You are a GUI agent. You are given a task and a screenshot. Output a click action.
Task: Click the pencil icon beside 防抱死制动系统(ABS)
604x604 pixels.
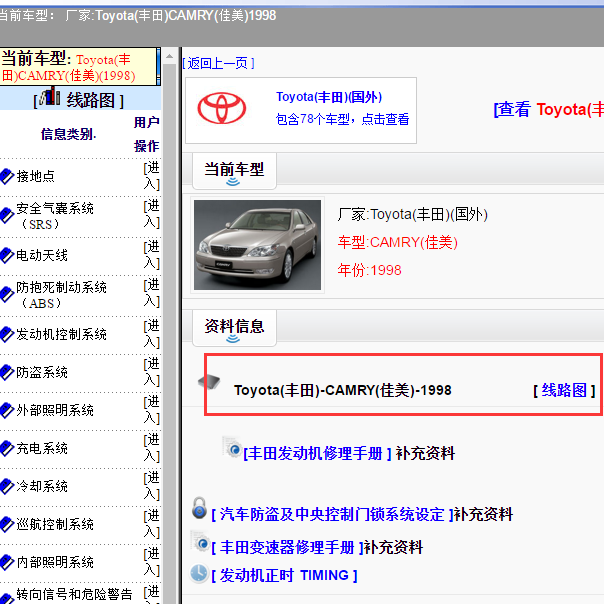(7, 294)
